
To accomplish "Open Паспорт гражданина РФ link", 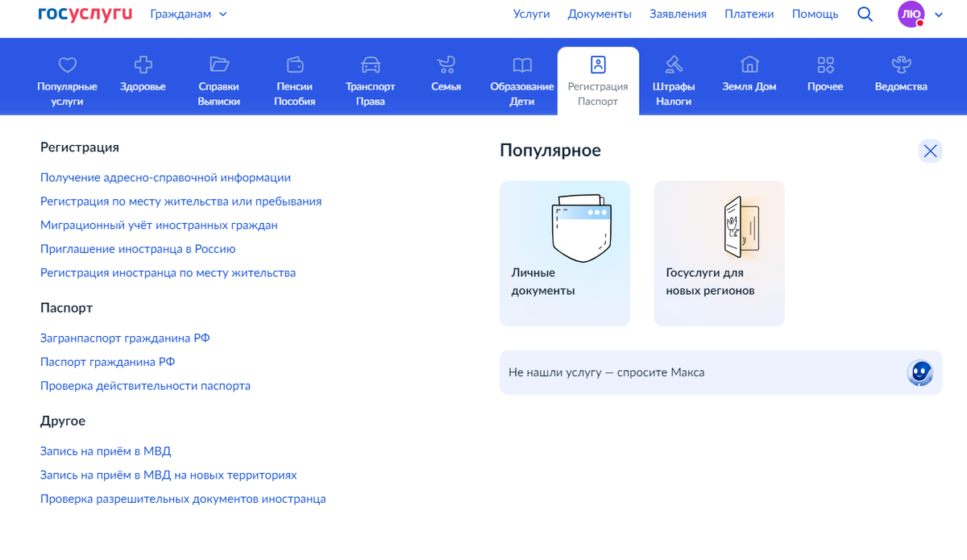I will pyautogui.click(x=107, y=362).
